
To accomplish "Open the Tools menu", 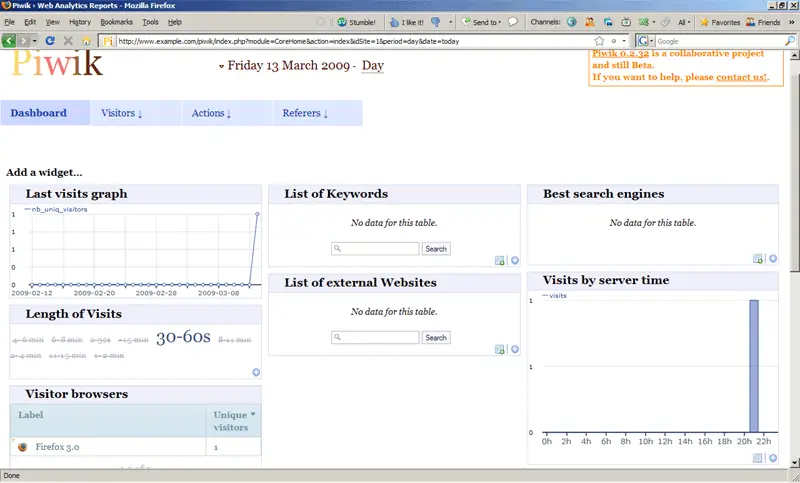I will [x=150, y=22].
